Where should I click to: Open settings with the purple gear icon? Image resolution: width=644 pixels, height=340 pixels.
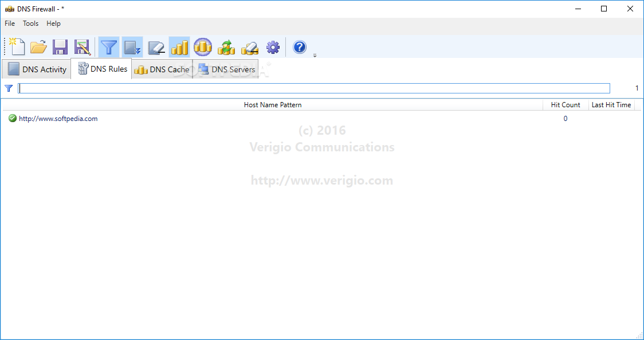click(x=273, y=47)
